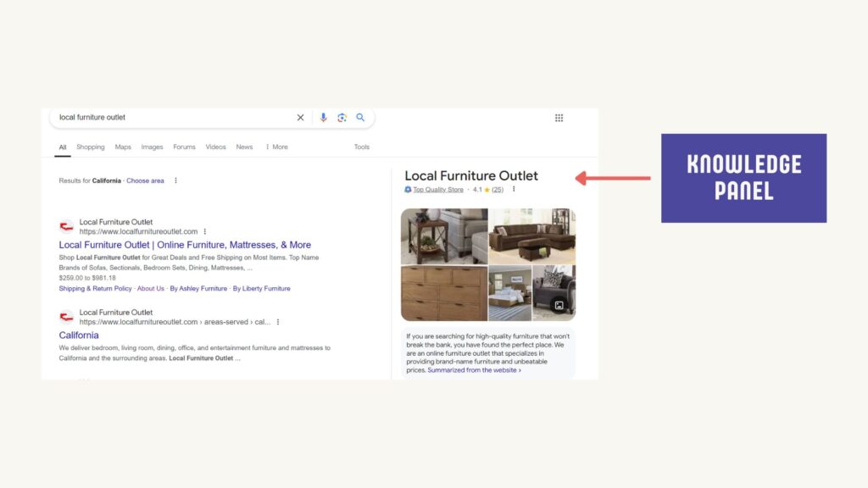
Task: Open the (25) reviews link
Action: click(x=498, y=190)
